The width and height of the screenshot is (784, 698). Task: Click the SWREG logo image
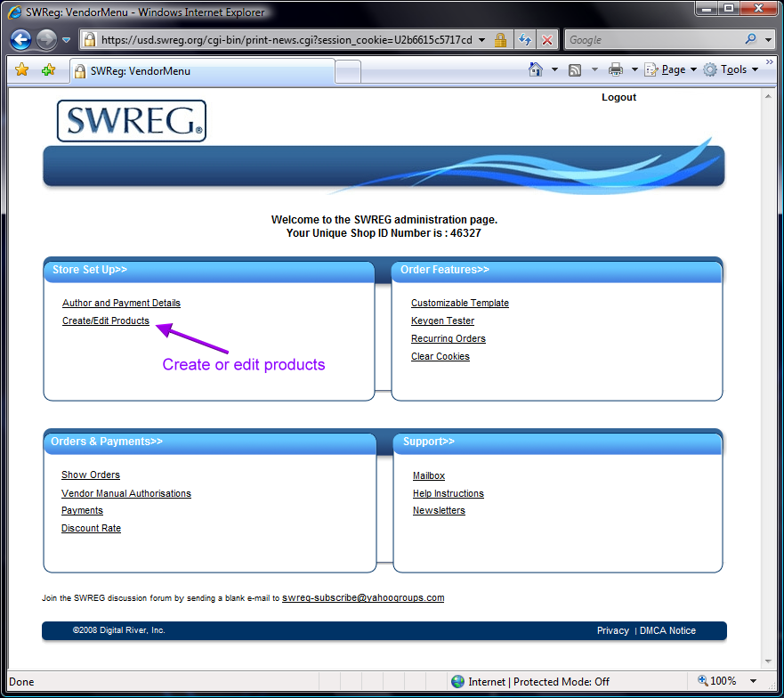[132, 120]
